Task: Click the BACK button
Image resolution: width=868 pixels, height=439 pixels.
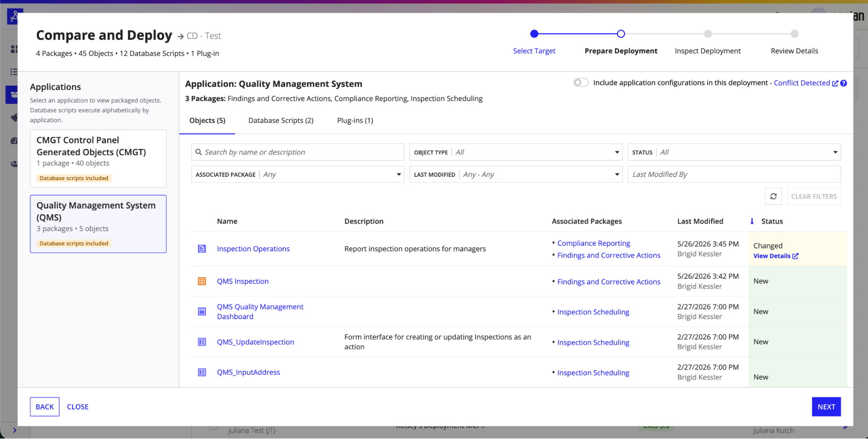Action: pyautogui.click(x=45, y=407)
